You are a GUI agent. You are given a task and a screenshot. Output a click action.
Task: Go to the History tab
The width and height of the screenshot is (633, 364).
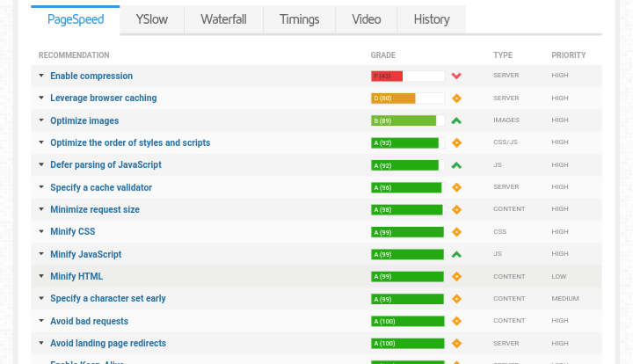point(432,19)
